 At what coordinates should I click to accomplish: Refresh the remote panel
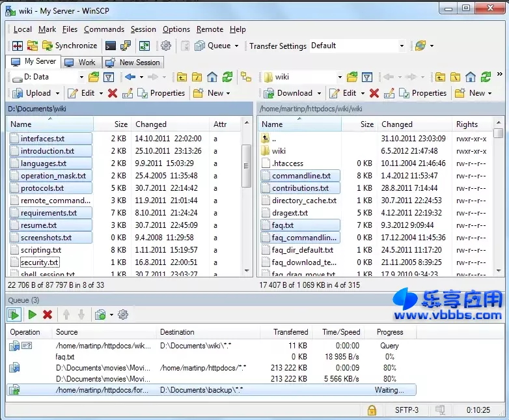486,77
